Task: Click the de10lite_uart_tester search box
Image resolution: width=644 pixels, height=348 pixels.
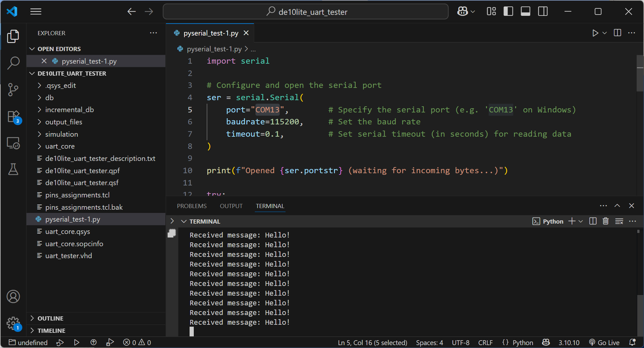Action: (306, 12)
